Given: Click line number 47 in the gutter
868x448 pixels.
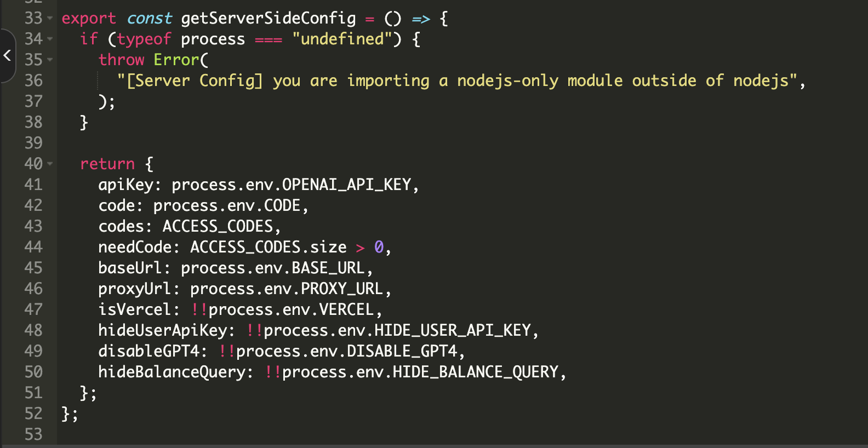Looking at the screenshot, I should click(33, 310).
